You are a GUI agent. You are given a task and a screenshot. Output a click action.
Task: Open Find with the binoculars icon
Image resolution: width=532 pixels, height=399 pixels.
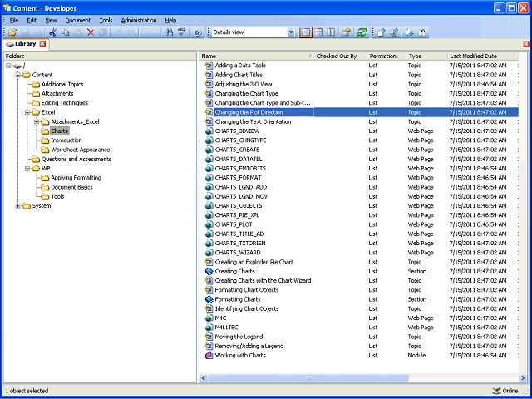pyautogui.click(x=169, y=32)
